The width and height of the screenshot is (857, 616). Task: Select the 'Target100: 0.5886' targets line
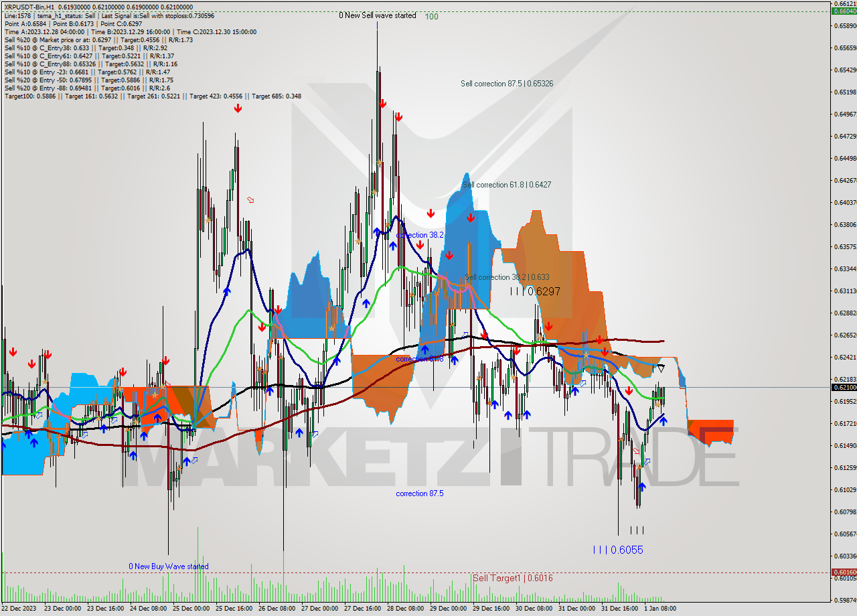point(153,96)
